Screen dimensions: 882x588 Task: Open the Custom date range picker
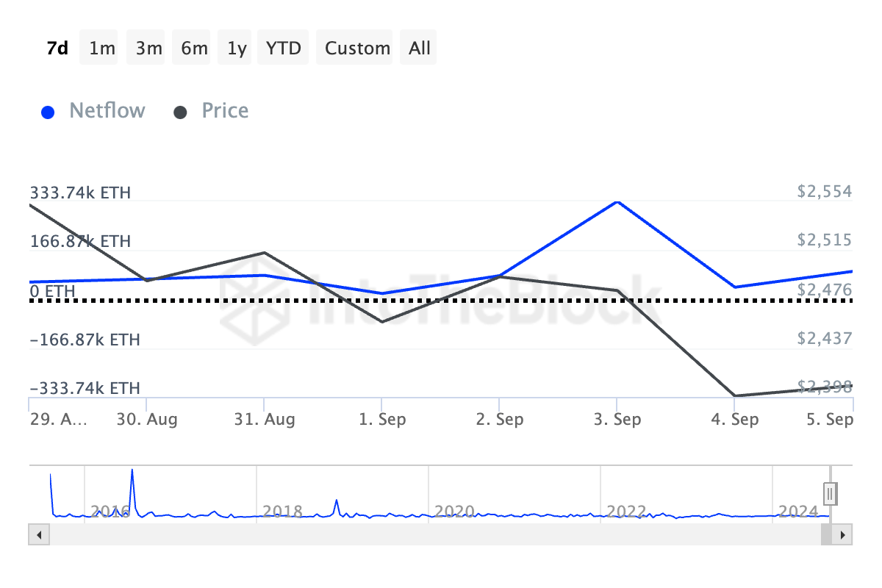357,49
